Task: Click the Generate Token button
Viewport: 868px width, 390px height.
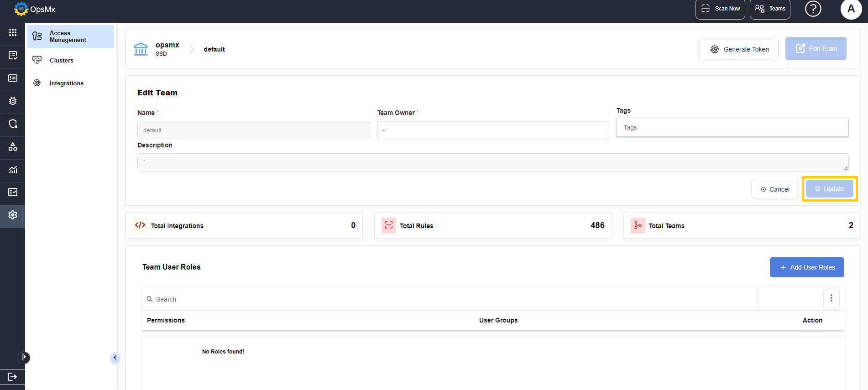Action: [739, 49]
